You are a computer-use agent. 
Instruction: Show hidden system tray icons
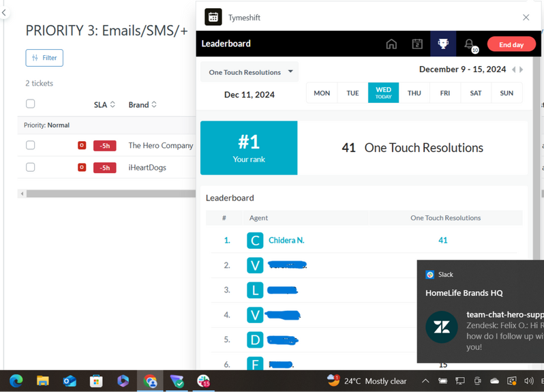pos(425,381)
